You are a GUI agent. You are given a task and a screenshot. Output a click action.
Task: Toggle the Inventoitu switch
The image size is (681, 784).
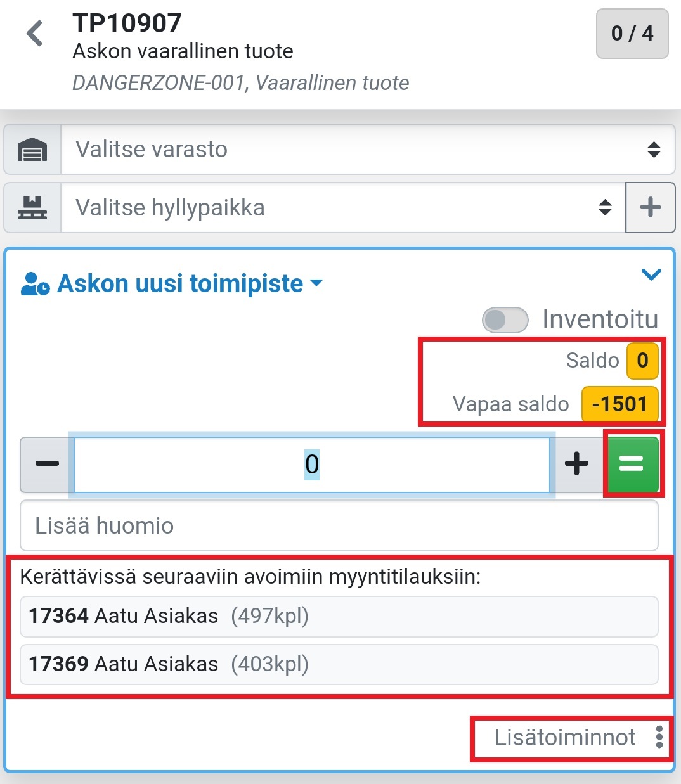tap(505, 320)
